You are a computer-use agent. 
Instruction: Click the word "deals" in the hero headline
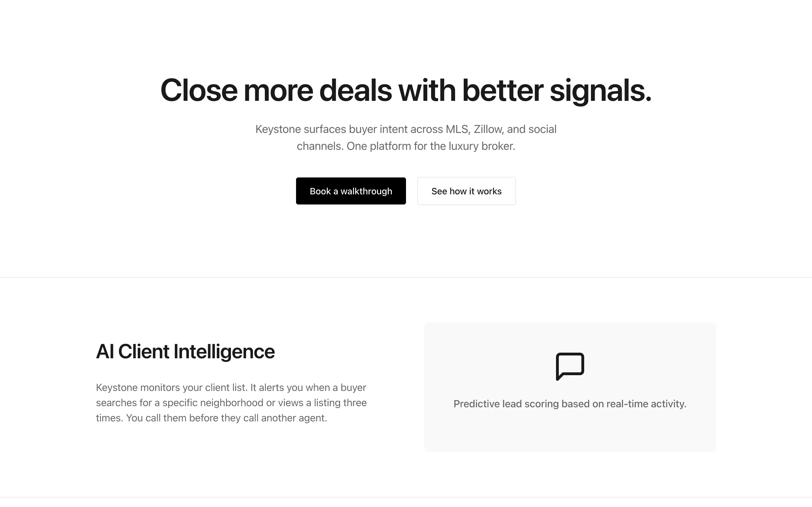point(355,90)
